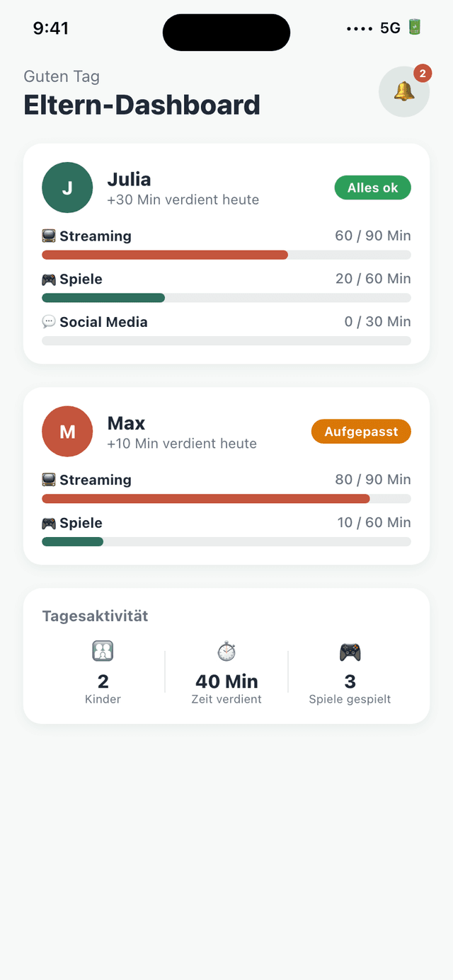Screen dimensions: 453x980
Task: Tap the game controller icon above Spiele gespielt
Action: coord(350,651)
